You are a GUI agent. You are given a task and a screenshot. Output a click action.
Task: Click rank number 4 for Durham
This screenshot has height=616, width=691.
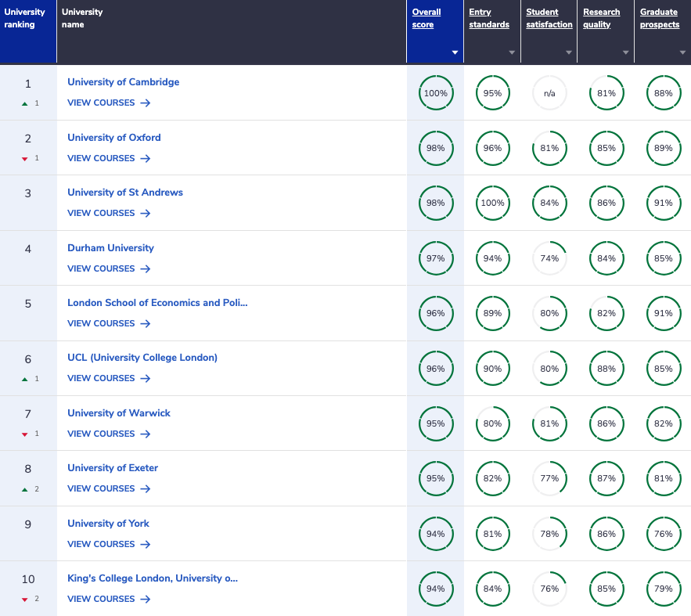coord(27,249)
